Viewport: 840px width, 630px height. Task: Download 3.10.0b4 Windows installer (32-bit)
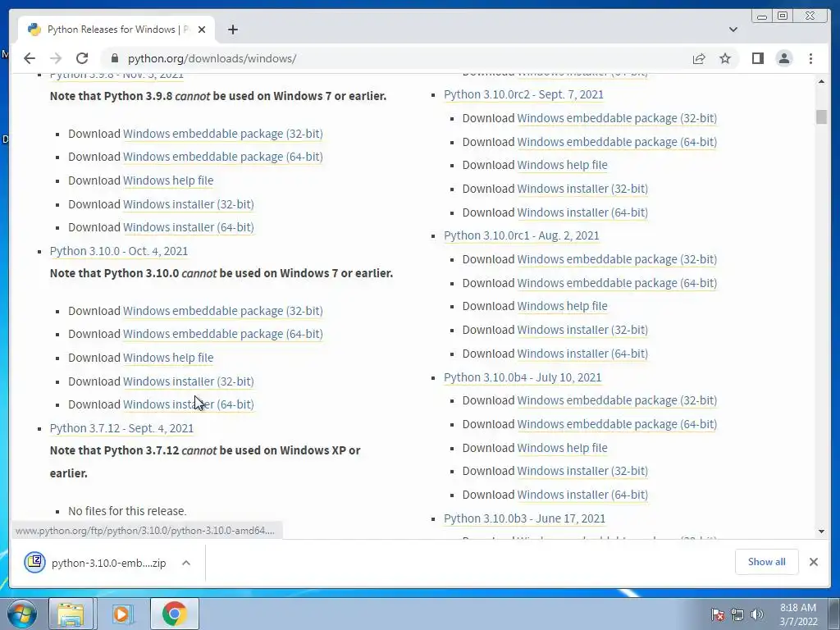[x=582, y=471]
